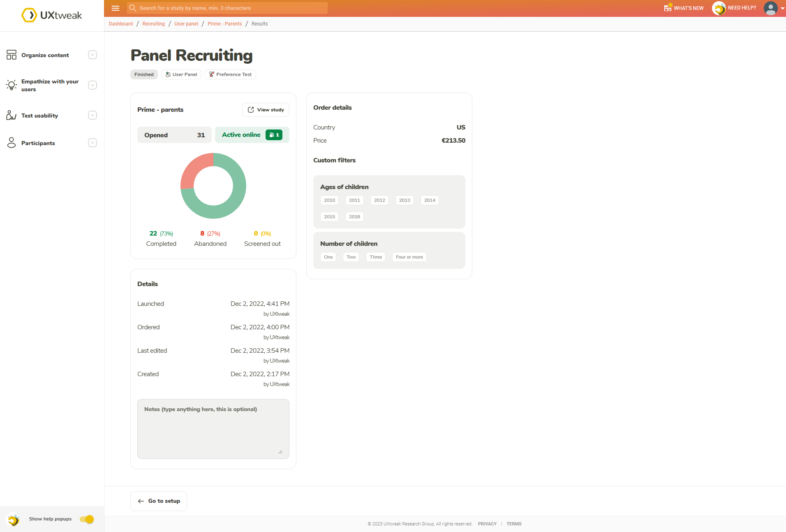Click the Ordered date Dec 2, 2022, 4:00 PM
The height and width of the screenshot is (532, 786).
point(260,327)
